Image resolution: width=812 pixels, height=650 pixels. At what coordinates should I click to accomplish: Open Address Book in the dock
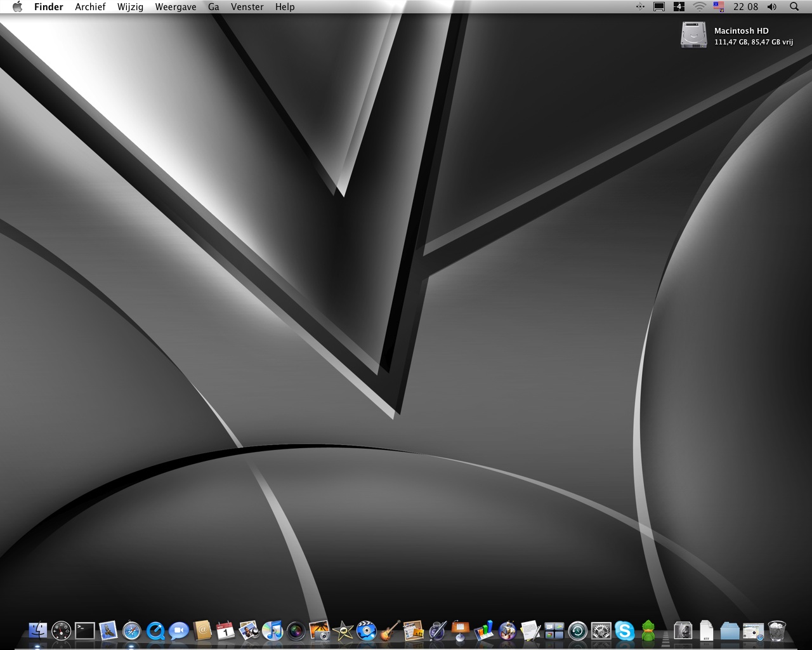coord(202,631)
